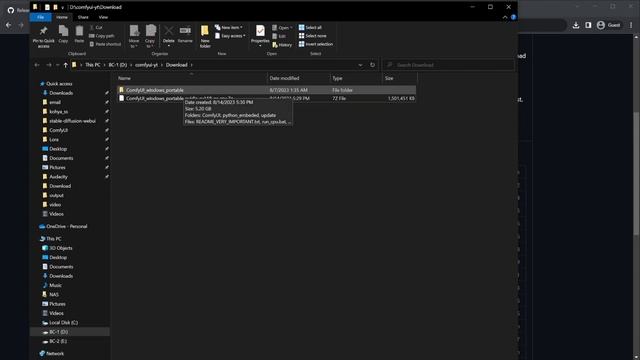
Task: Click Select all in the ribbon
Action: click(x=310, y=27)
